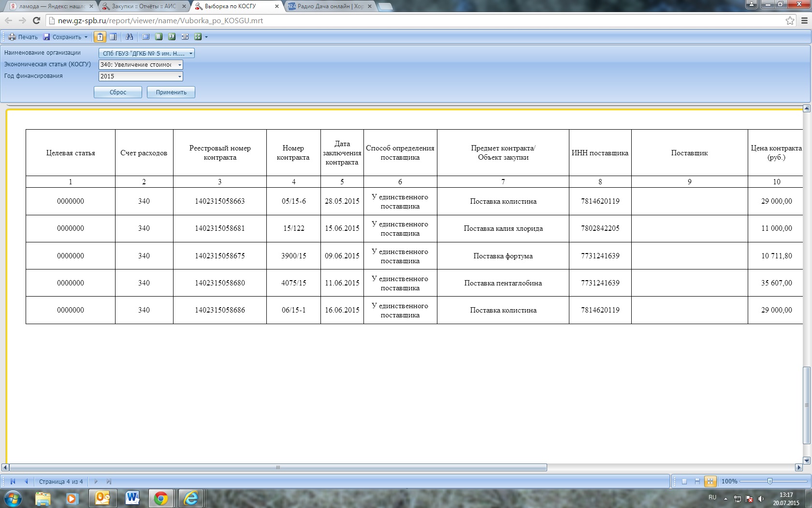Expand the Сохранить save format arrow
Viewport: 812px width, 508px height.
tap(86, 37)
